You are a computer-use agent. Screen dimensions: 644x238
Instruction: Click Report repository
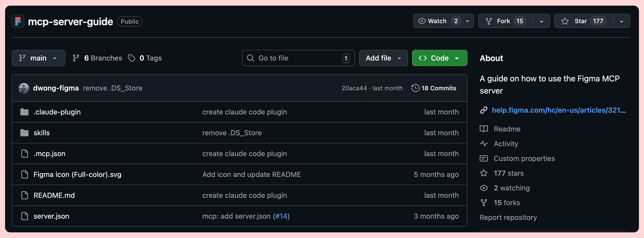508,217
